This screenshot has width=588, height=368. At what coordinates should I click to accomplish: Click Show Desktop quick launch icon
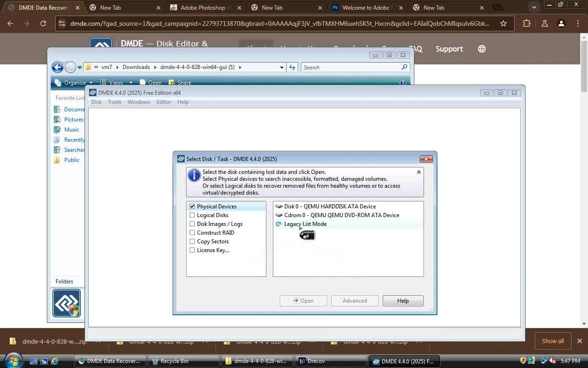click(34, 361)
